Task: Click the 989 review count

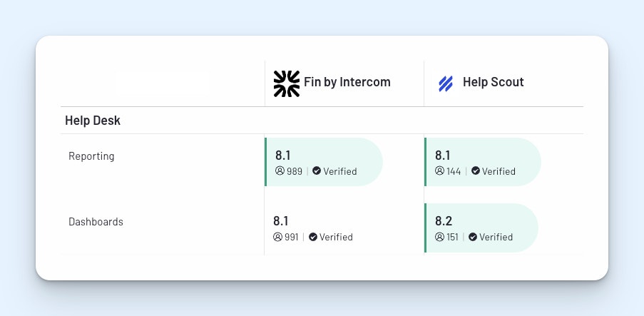Action: [x=295, y=171]
